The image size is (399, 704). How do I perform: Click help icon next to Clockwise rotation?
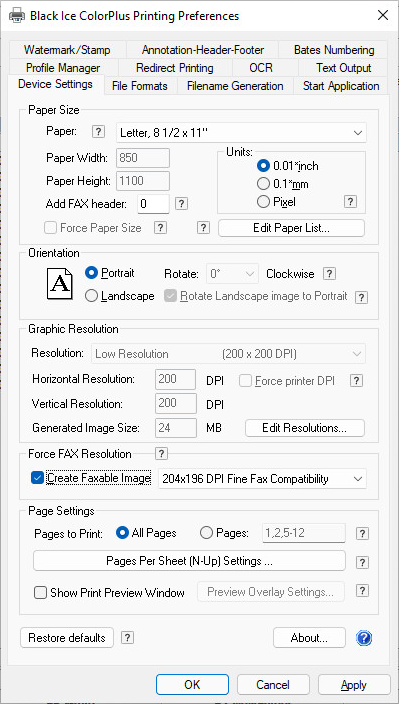329,274
